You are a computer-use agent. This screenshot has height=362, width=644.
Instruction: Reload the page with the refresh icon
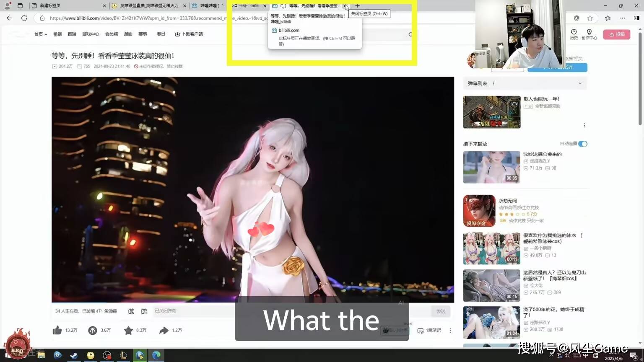click(24, 18)
